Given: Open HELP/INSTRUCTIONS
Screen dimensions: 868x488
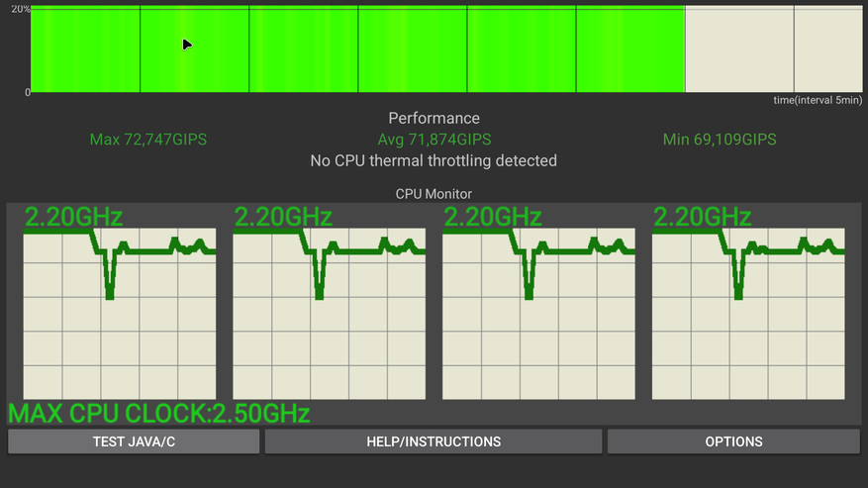Looking at the screenshot, I should point(434,441).
